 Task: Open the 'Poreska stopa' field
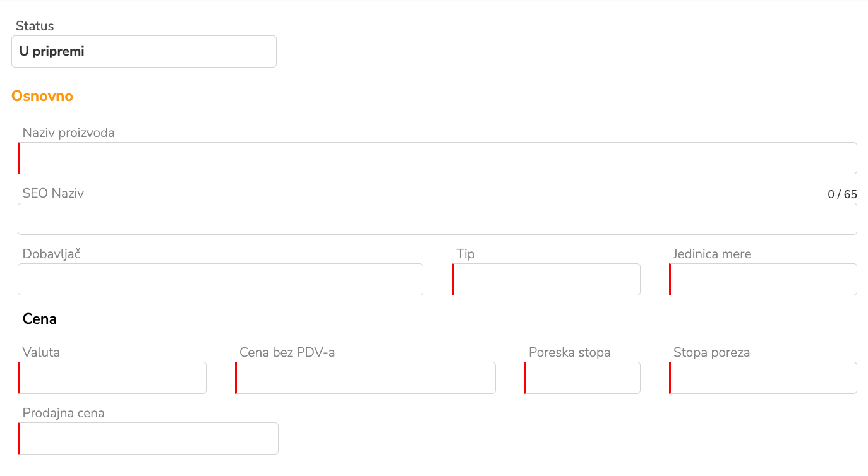coord(582,378)
